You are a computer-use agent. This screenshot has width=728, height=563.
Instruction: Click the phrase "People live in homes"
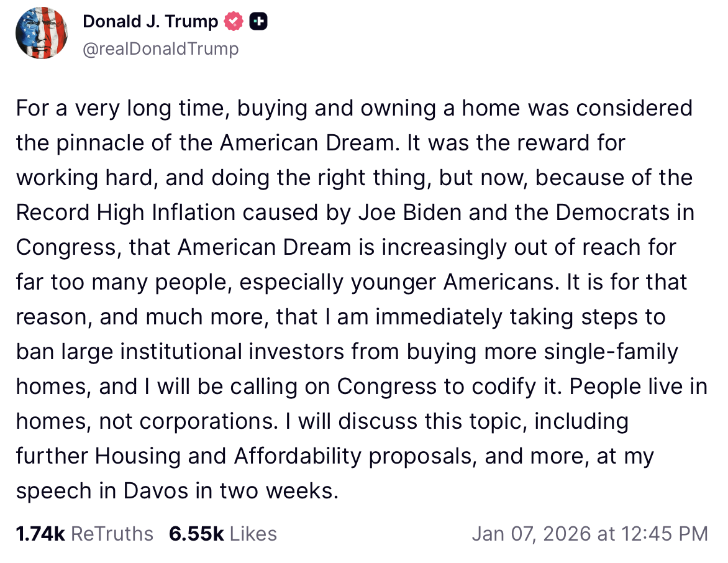(638, 387)
